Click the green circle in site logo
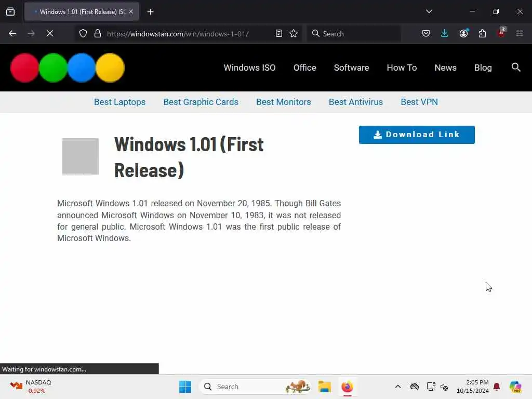This screenshot has width=532, height=399. coord(53,68)
